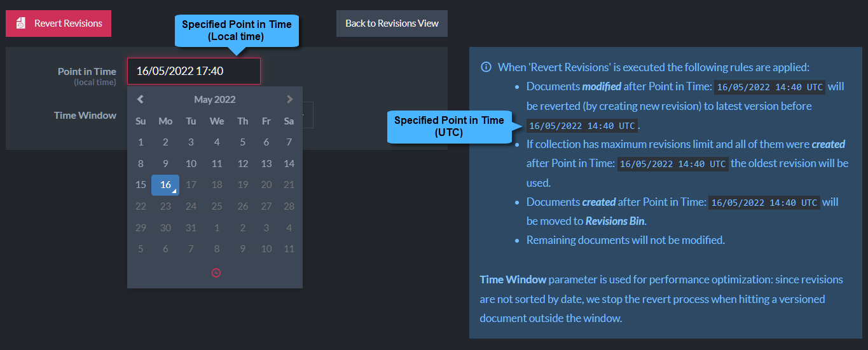This screenshot has width=868, height=350.
Task: Click the Revisions Bin text
Action: tap(615, 221)
